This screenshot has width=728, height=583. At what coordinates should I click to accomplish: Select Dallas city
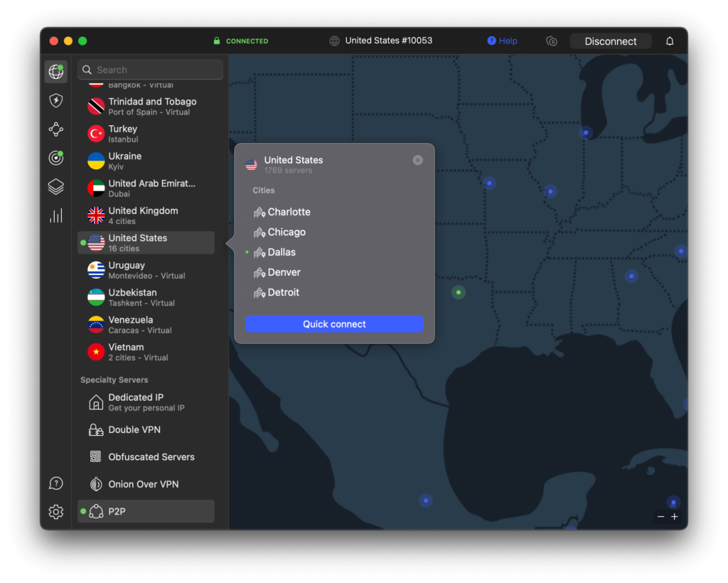coord(275,252)
